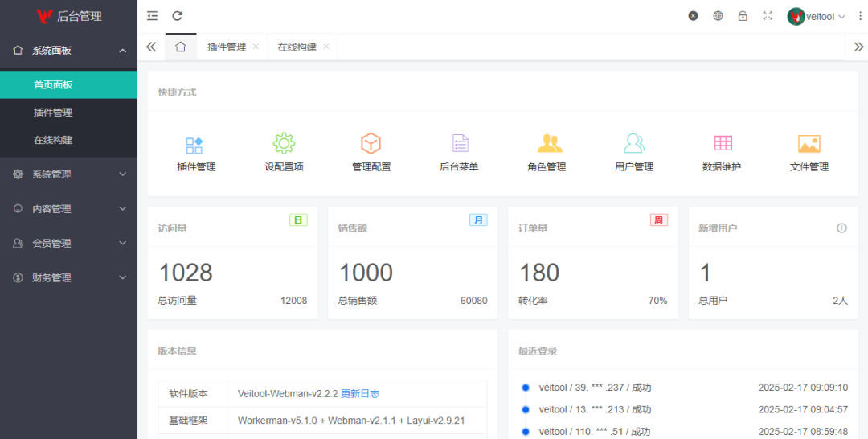
Task: Switch to the 插件管理 tab
Action: [x=227, y=47]
